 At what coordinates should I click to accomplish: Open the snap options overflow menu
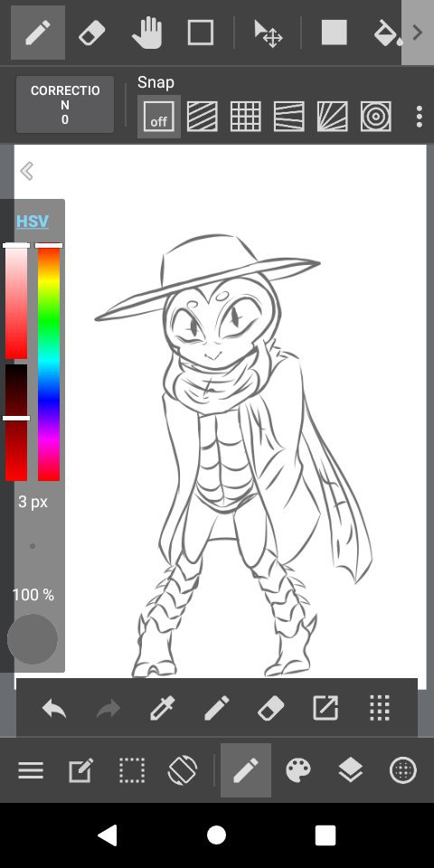[419, 117]
